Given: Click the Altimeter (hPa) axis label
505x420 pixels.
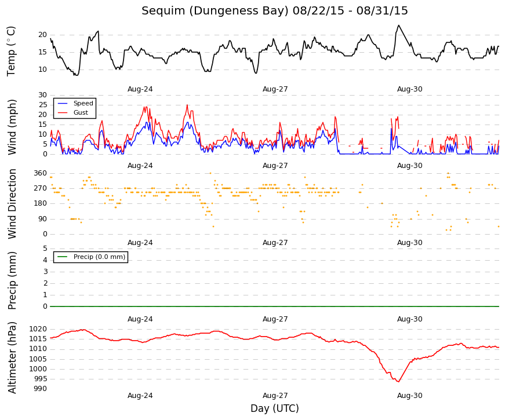Looking at the screenshot, I should (x=12, y=357).
